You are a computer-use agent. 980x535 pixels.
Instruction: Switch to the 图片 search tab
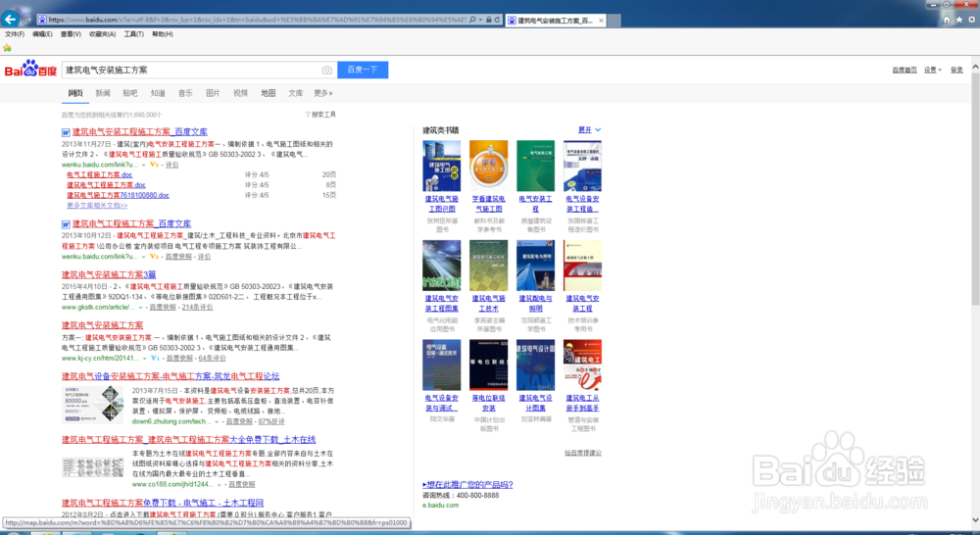pos(213,93)
